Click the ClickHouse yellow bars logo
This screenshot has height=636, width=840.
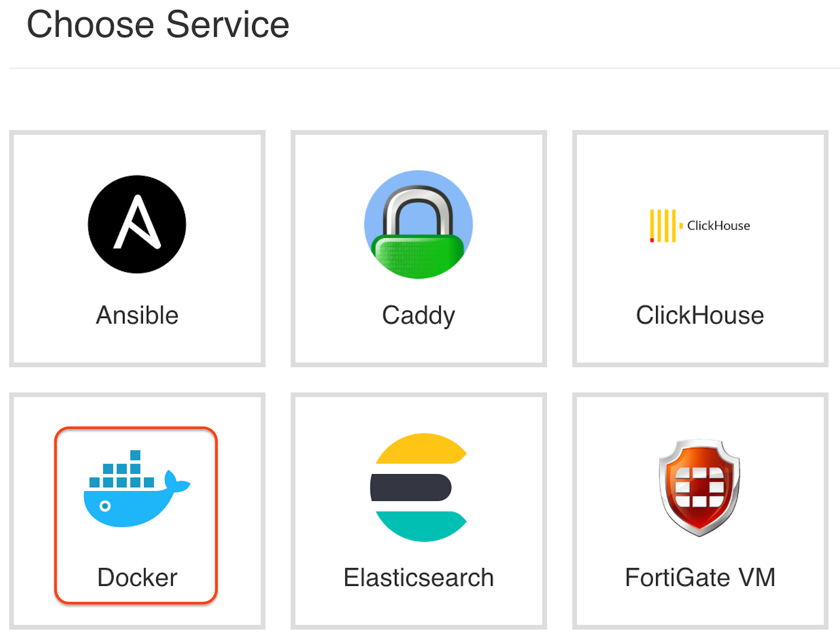pyautogui.click(x=662, y=226)
